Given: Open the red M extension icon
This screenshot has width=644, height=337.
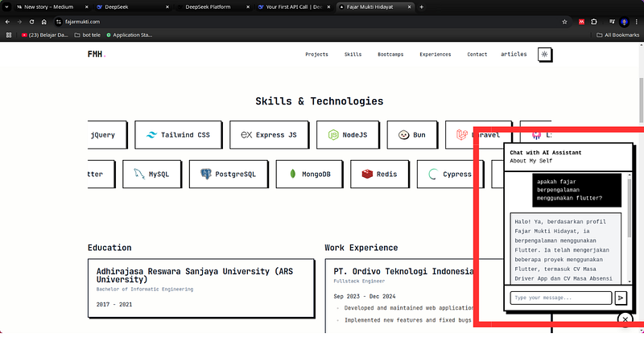Looking at the screenshot, I should tap(581, 22).
